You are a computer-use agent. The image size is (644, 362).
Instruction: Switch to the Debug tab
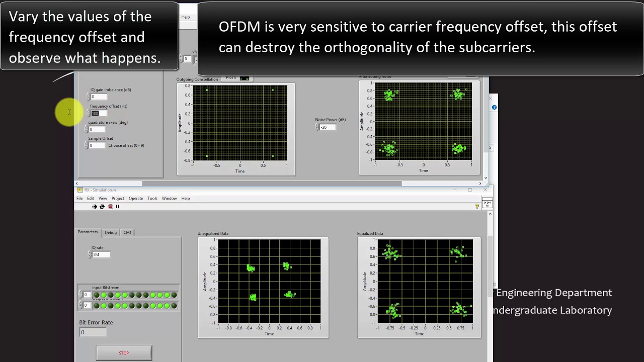(111, 232)
